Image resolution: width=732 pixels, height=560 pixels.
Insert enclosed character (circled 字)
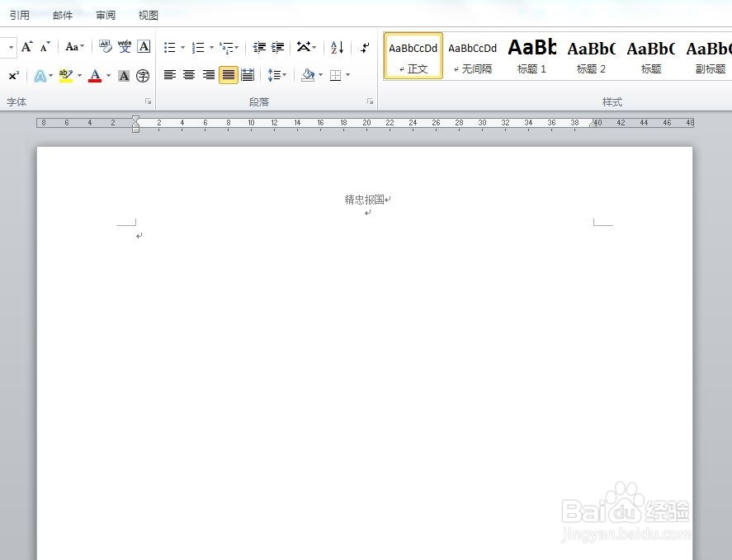[x=143, y=76]
